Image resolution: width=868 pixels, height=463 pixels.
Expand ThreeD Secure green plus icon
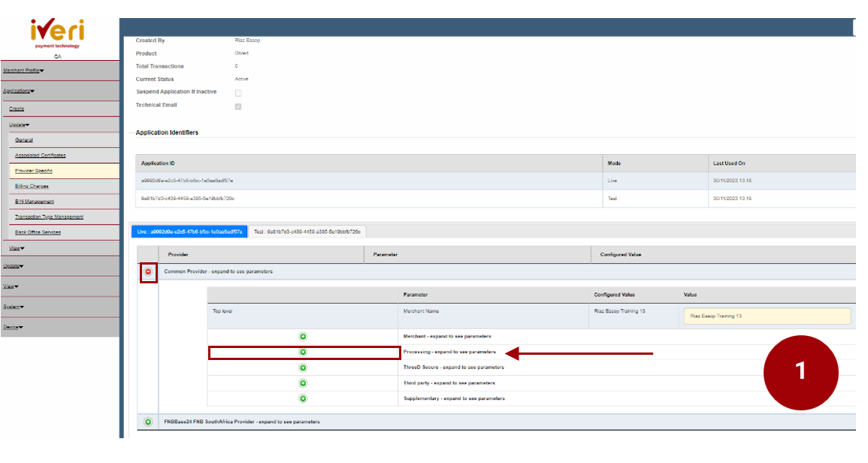[303, 368]
